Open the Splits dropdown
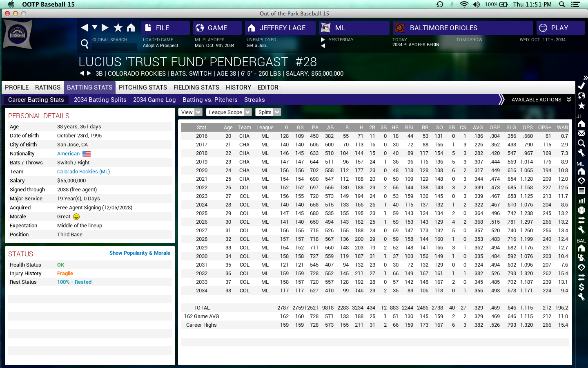The height and width of the screenshot is (368, 588). [x=268, y=112]
